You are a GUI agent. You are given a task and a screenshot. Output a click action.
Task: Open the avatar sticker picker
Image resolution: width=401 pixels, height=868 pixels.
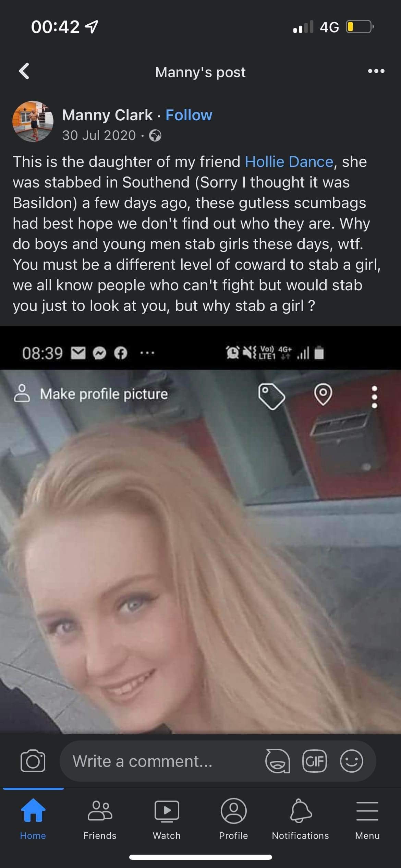tap(278, 761)
